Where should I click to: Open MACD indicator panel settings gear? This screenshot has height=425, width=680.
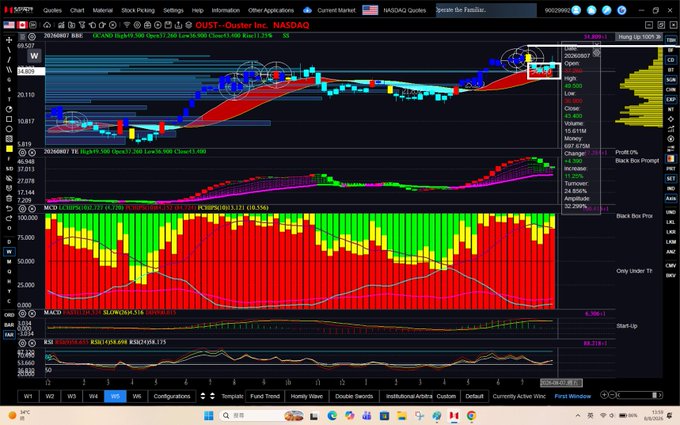tap(22, 314)
